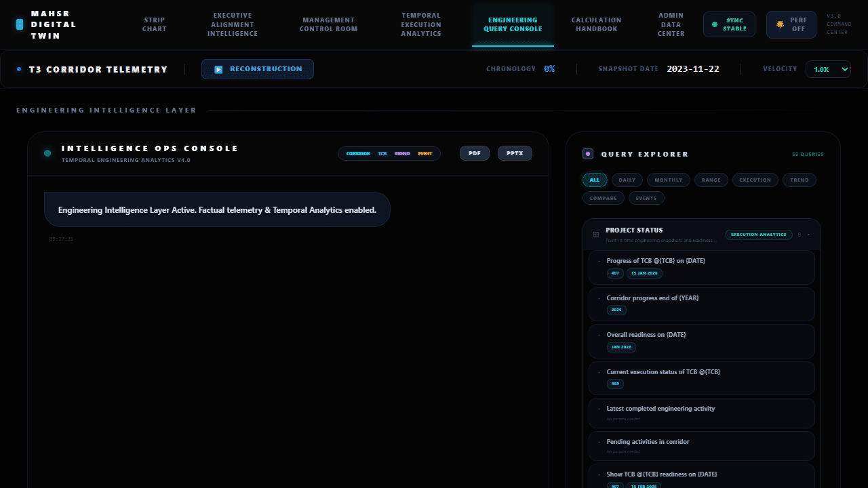
Task: Run query 'Show TCB @{TCB} readiness on {DATE}'
Action: (702, 477)
